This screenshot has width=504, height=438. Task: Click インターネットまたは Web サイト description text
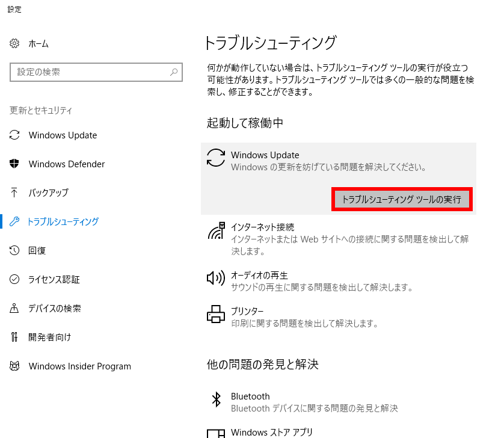tap(349, 245)
